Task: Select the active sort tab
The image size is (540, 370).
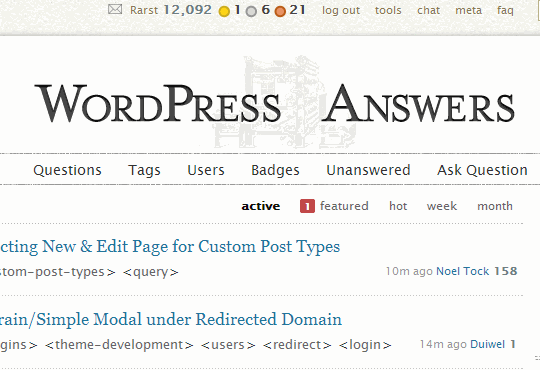Action: 261,206
